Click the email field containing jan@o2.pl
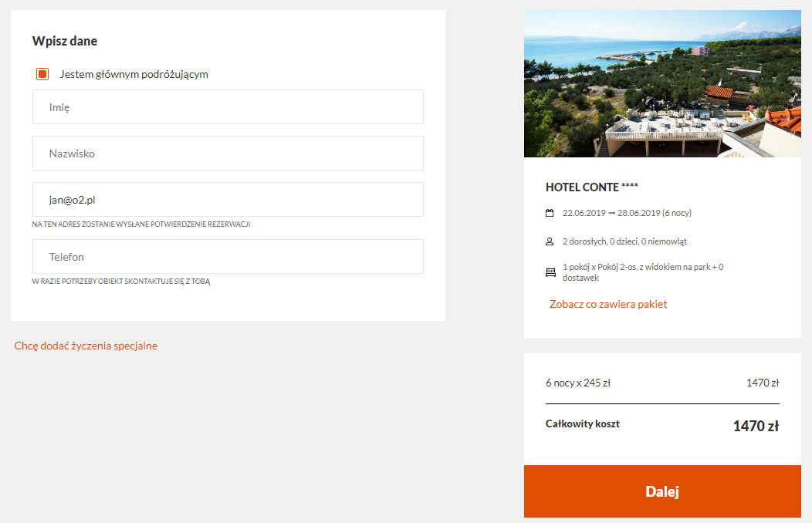This screenshot has height=523, width=812. [228, 199]
